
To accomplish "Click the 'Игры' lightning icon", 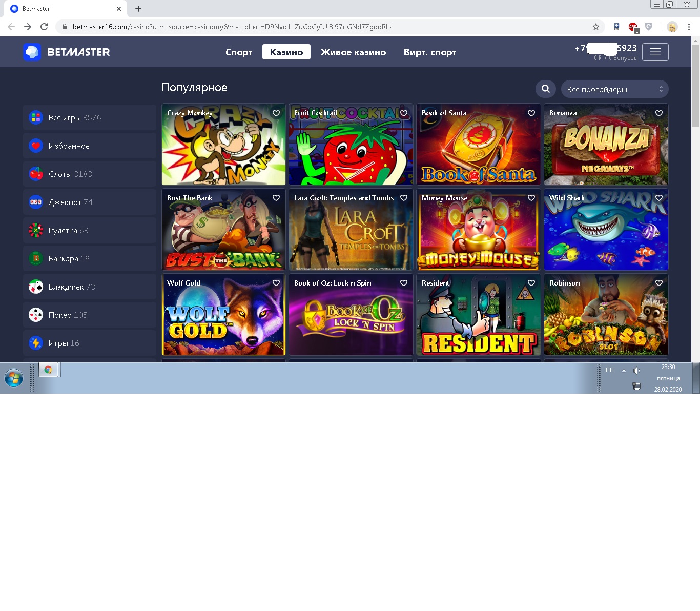I will (36, 343).
